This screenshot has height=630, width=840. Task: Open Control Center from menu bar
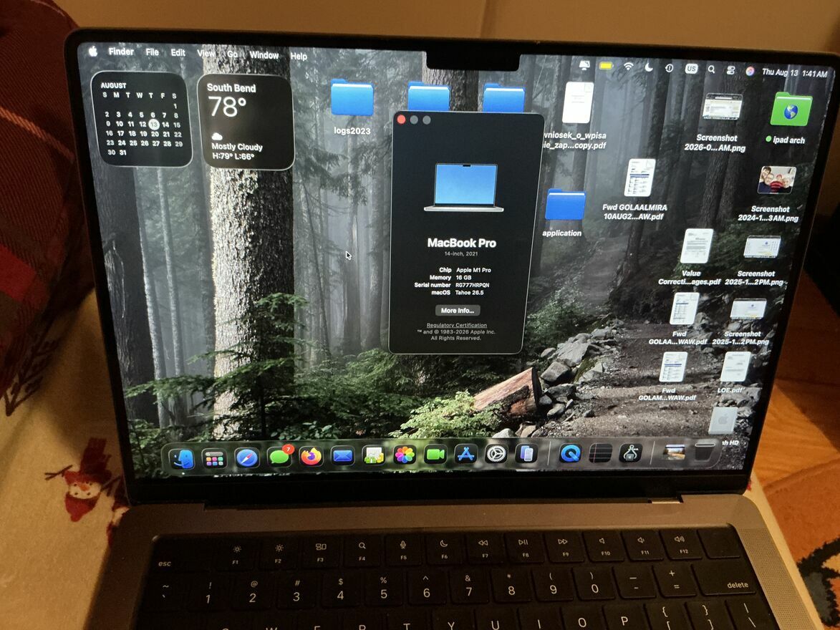click(x=730, y=70)
